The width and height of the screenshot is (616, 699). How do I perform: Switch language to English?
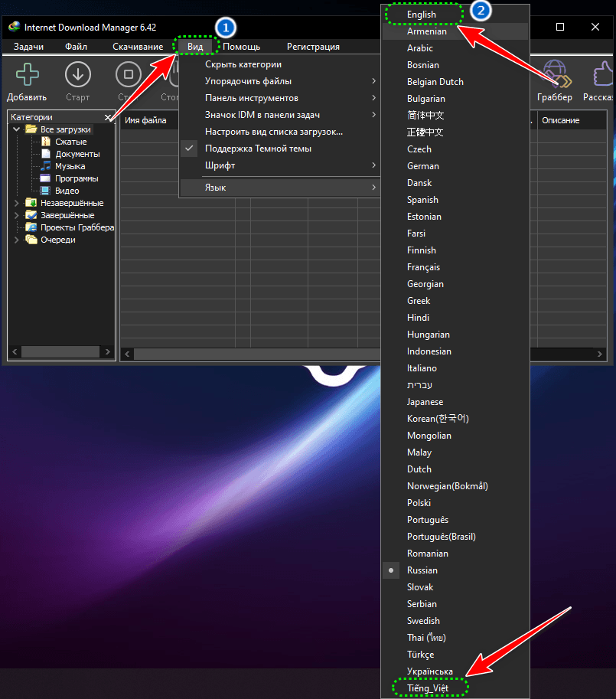tap(455, 15)
